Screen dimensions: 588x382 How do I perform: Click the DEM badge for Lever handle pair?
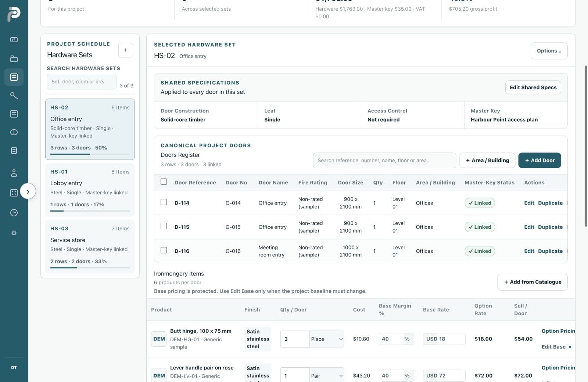point(159,375)
